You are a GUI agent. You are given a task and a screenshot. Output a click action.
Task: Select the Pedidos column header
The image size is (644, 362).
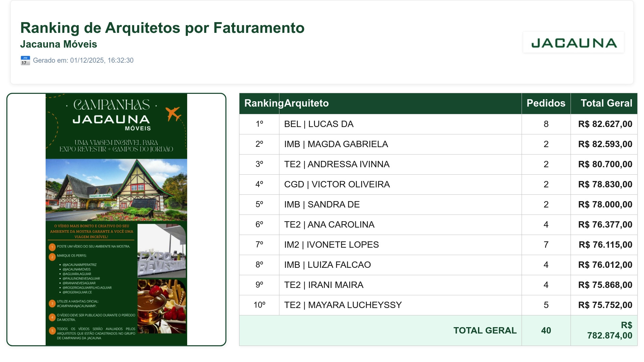pyautogui.click(x=546, y=103)
